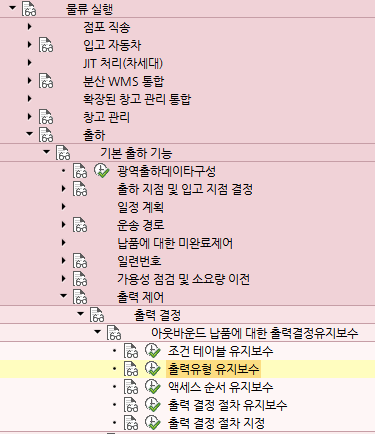375x434 pixels.
Task: Expand the 일정 계획 node
Action: [x=64, y=206]
